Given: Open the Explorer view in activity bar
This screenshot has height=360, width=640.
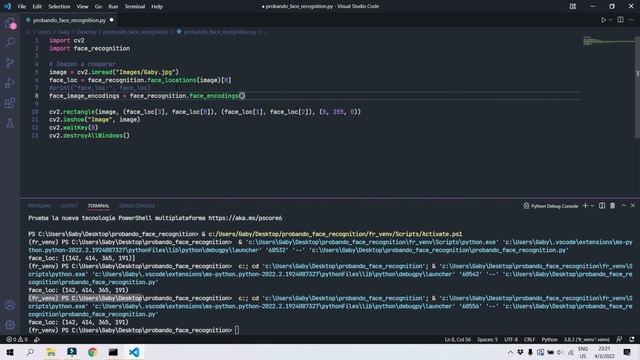Looking at the screenshot, I should (10, 24).
